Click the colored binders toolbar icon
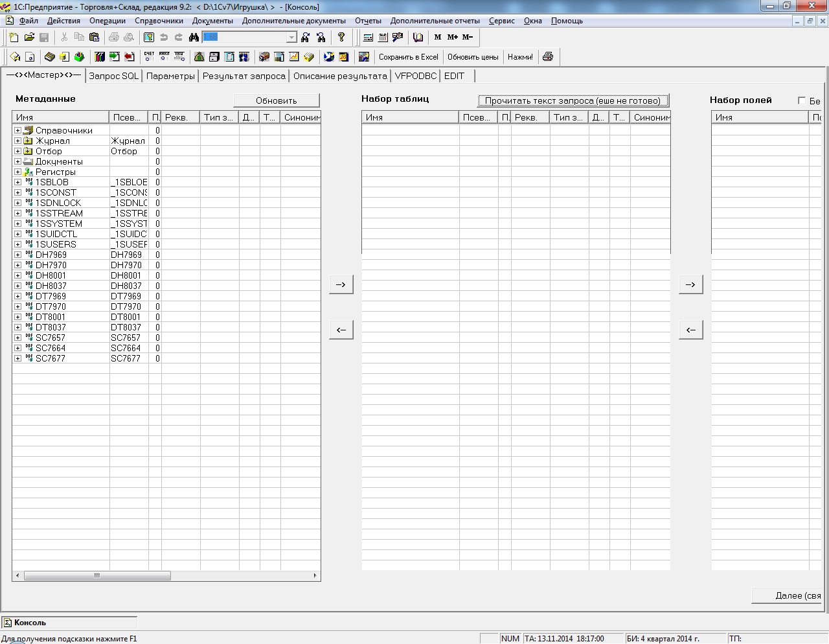829x644 pixels. click(100, 57)
